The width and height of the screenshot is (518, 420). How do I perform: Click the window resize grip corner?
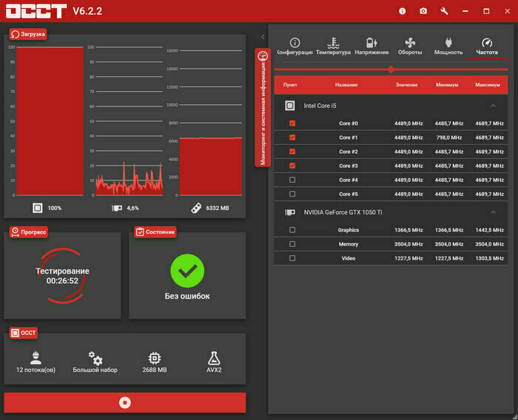click(515, 417)
